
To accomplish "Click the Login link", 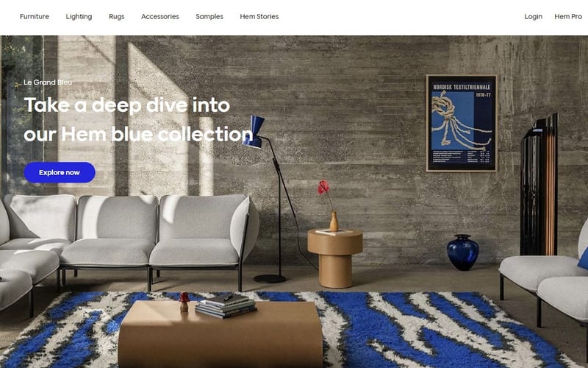I will coord(534,16).
